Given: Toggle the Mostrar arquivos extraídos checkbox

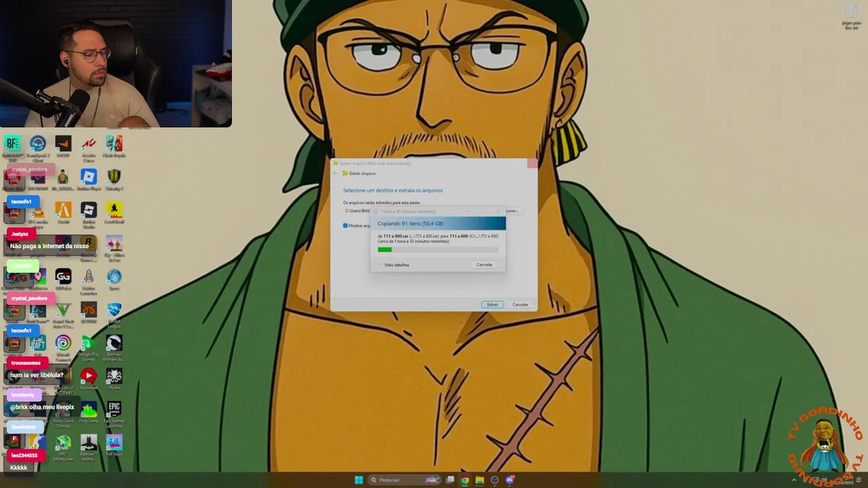Looking at the screenshot, I should point(345,226).
